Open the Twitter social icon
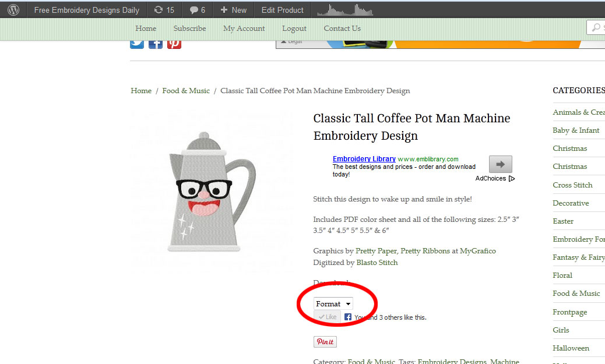605x364 pixels. pos(137,43)
